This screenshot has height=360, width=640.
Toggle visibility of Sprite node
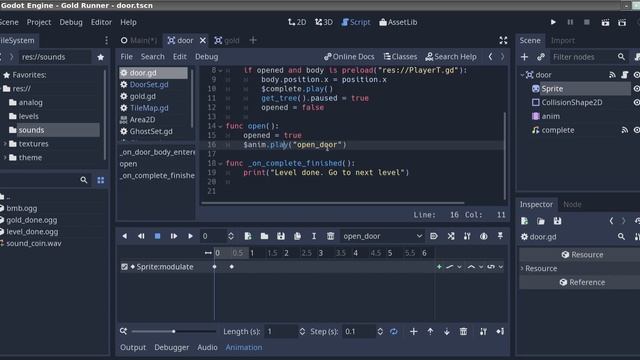click(636, 89)
